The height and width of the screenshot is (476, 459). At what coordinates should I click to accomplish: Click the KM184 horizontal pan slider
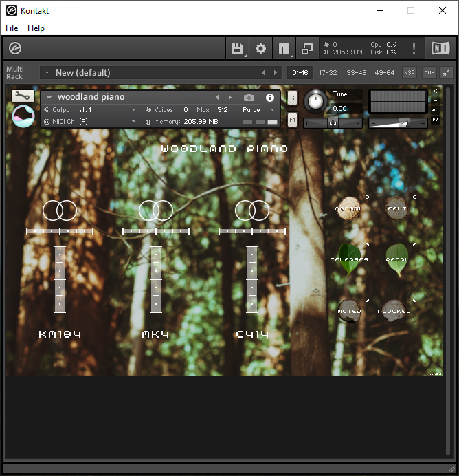point(60,231)
